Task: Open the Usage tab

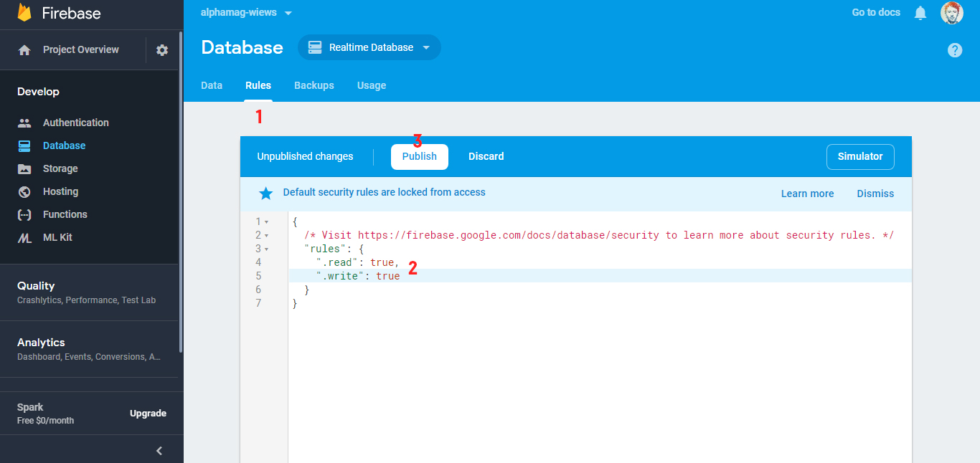Action: tap(372, 85)
